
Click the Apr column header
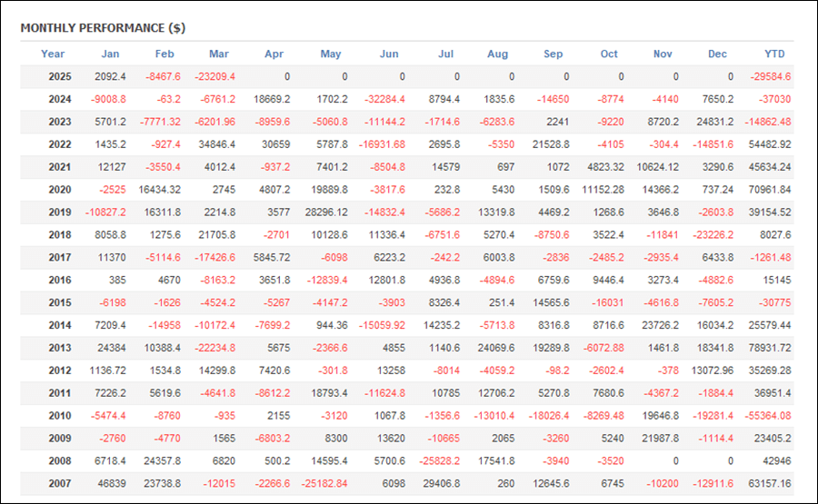[274, 54]
